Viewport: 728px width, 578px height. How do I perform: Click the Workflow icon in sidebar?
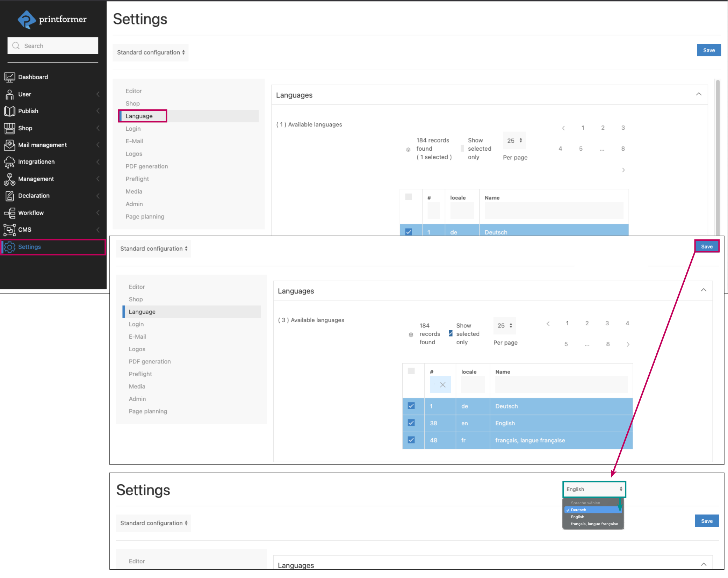9,213
